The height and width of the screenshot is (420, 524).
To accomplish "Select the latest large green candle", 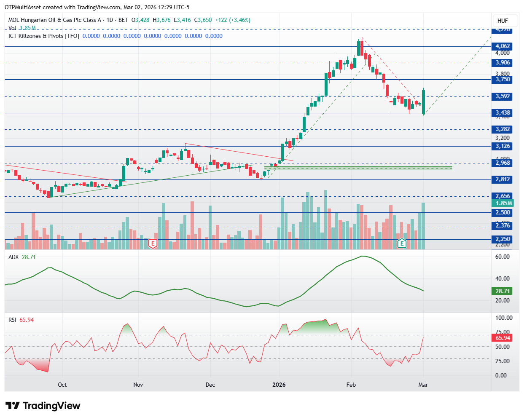I will point(423,102).
